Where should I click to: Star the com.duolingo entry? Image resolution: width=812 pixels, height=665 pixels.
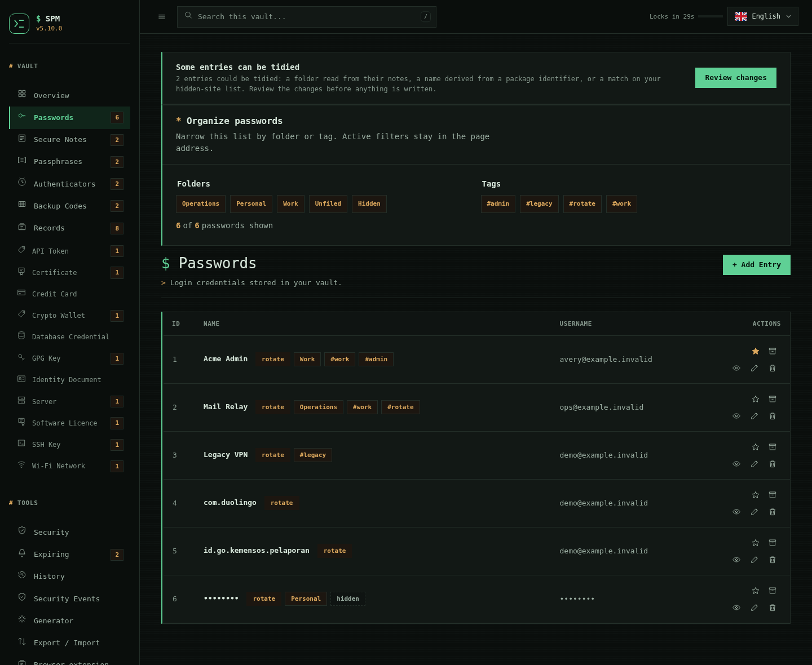point(756,495)
